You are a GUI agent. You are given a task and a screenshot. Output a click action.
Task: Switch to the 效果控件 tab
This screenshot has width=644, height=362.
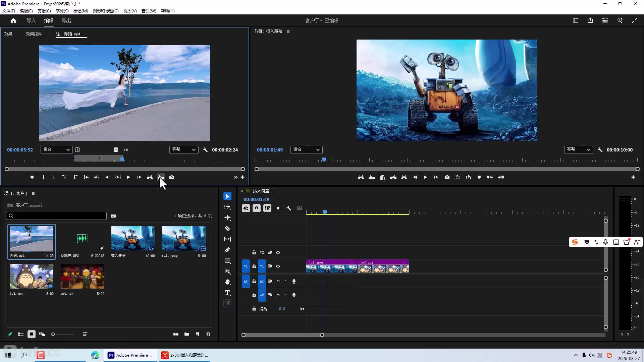(34, 34)
